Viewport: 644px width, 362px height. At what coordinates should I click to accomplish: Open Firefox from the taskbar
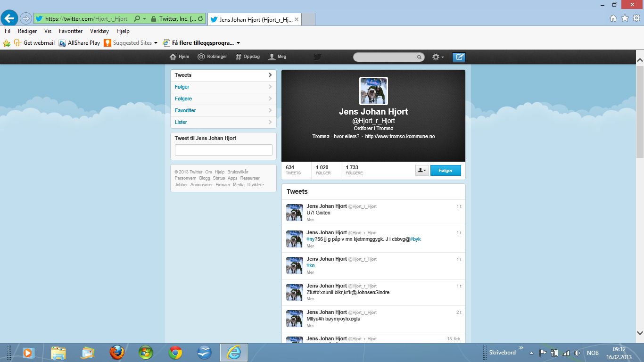[117, 352]
